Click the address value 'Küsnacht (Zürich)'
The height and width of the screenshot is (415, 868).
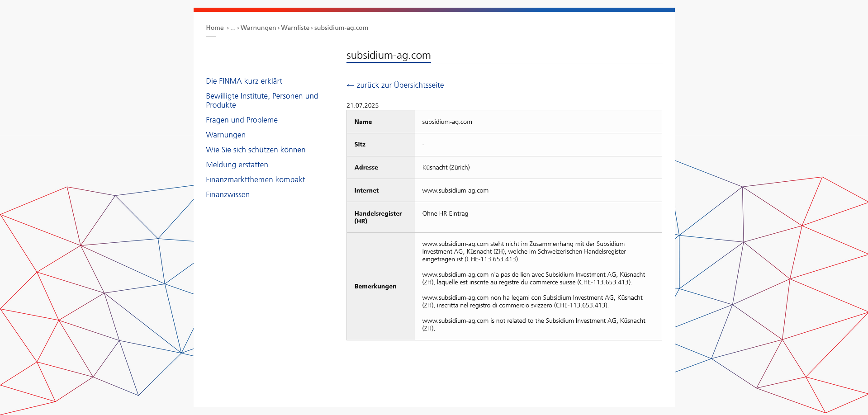click(446, 167)
